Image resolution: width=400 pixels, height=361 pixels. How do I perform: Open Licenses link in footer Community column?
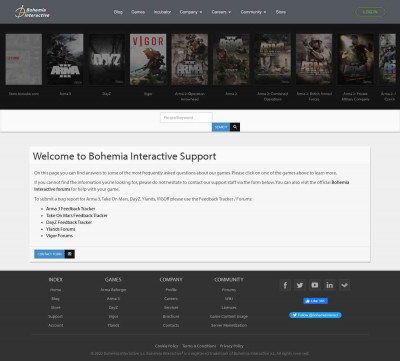point(229,308)
